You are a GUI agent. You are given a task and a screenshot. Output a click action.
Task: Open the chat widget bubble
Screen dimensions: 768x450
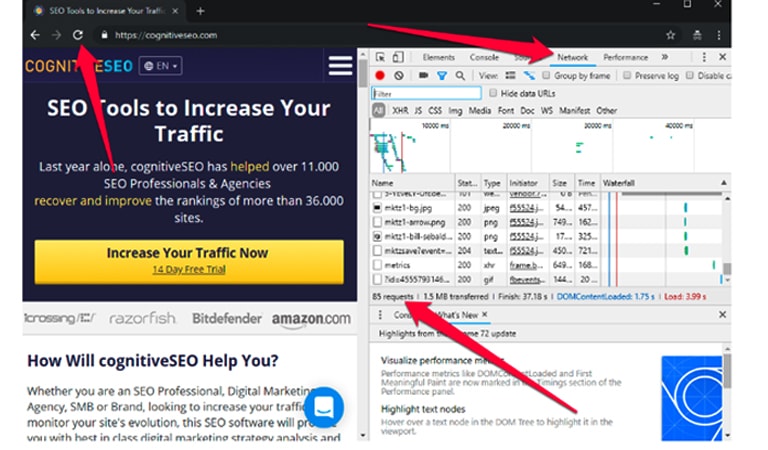(323, 407)
